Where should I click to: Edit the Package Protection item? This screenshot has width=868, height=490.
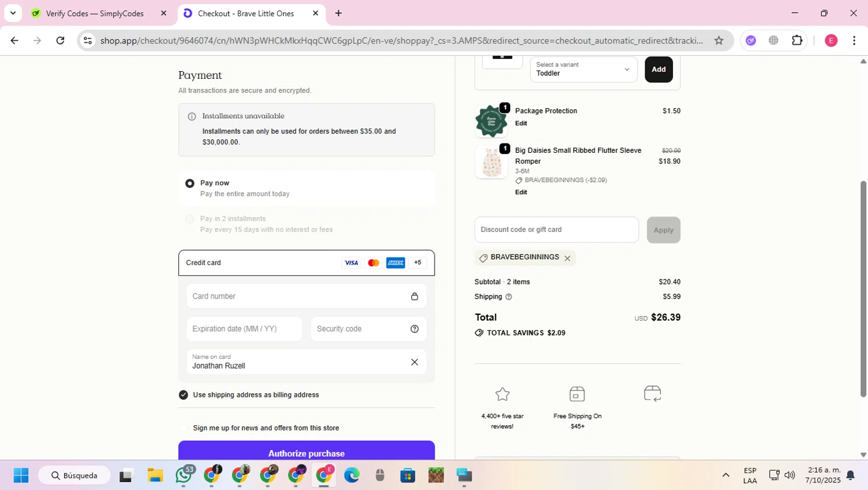521,123
